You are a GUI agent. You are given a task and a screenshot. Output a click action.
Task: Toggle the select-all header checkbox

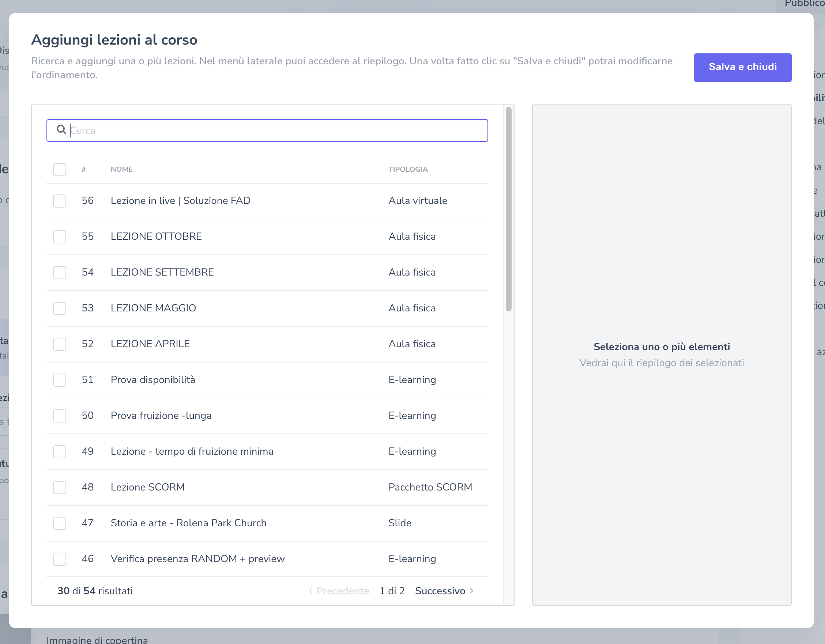pyautogui.click(x=60, y=170)
